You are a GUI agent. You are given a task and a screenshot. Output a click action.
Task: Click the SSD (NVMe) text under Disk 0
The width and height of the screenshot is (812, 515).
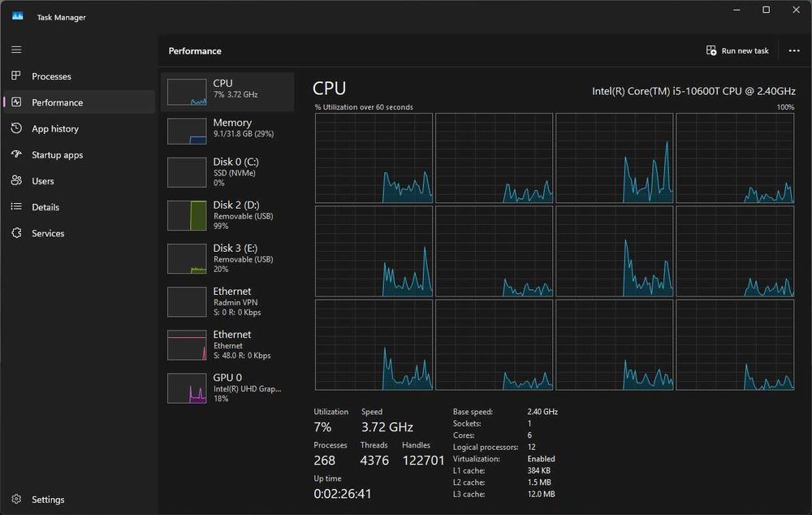point(235,173)
